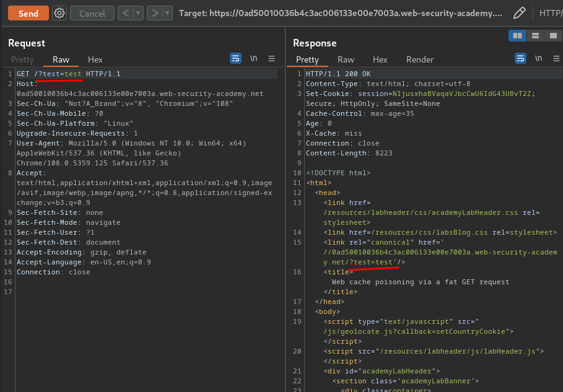Click the Cancel button
This screenshot has width=563, height=392.
point(92,13)
